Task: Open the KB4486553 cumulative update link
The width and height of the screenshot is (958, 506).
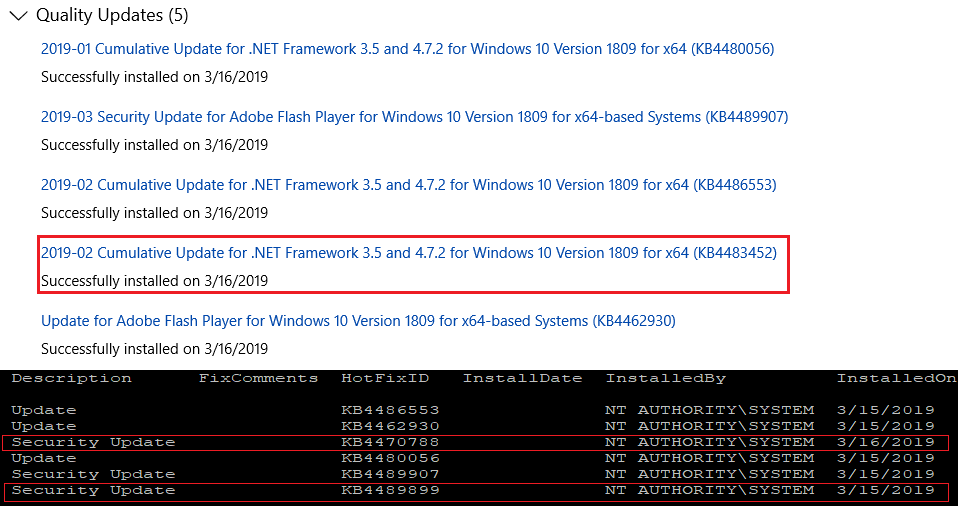Action: (408, 185)
